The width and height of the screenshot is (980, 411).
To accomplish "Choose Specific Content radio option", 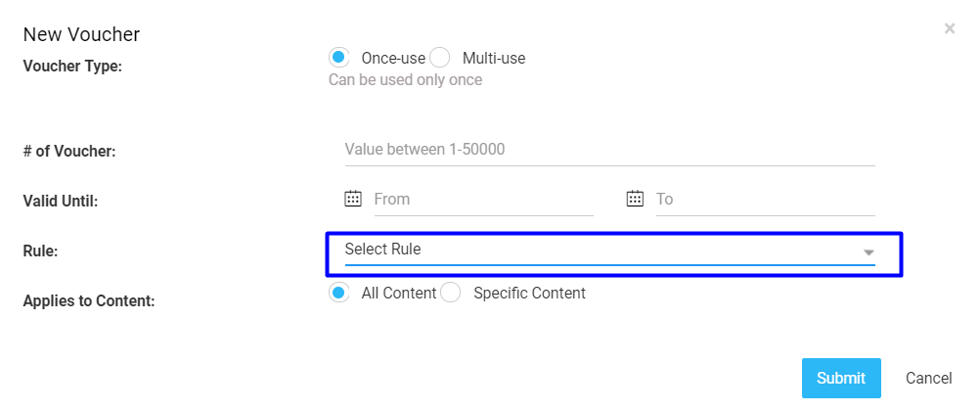I will click(451, 293).
